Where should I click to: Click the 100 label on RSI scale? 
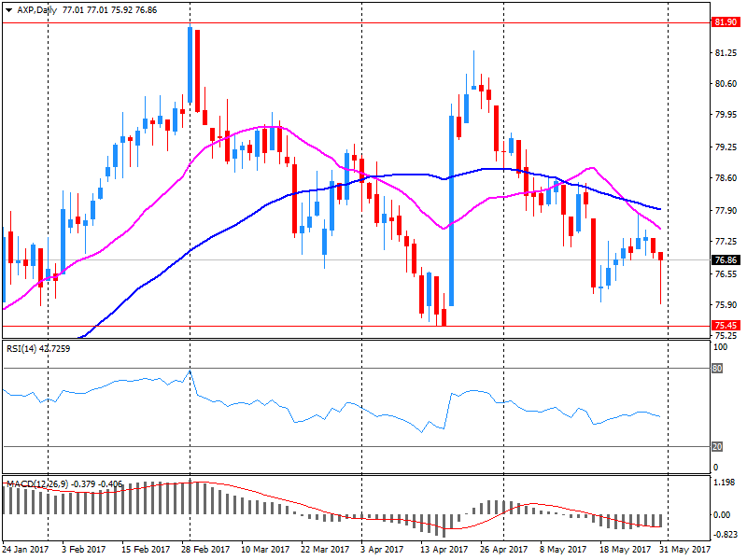tap(720, 346)
